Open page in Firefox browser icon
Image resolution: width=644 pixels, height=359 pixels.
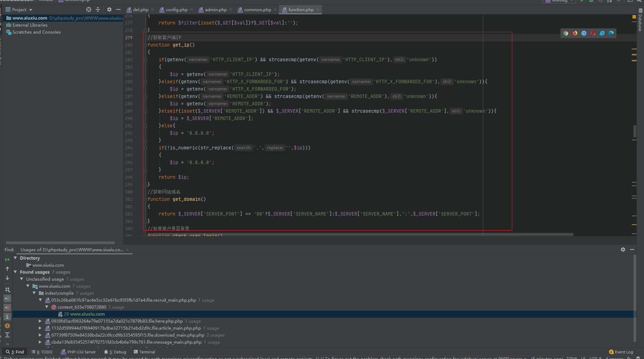pyautogui.click(x=575, y=33)
